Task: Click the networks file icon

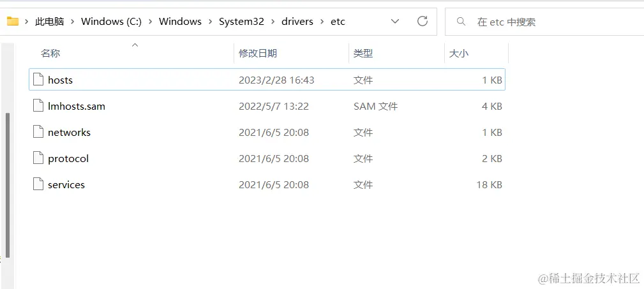Action: (38, 132)
